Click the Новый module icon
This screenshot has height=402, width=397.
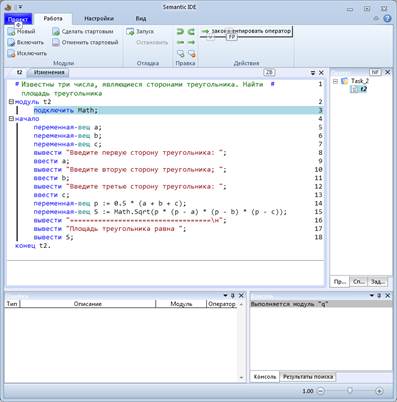(11, 32)
